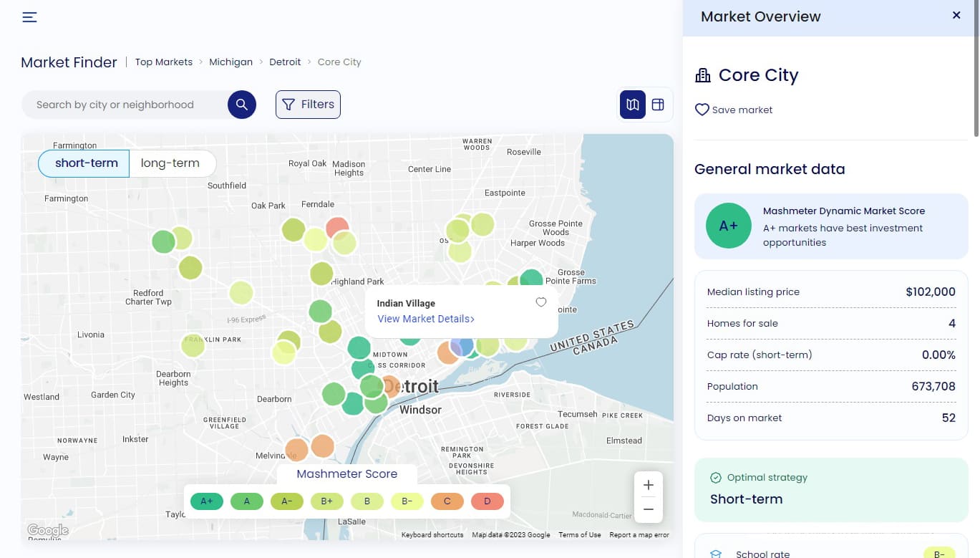The height and width of the screenshot is (558, 980).
Task: Toggle the Save market heart
Action: point(702,110)
